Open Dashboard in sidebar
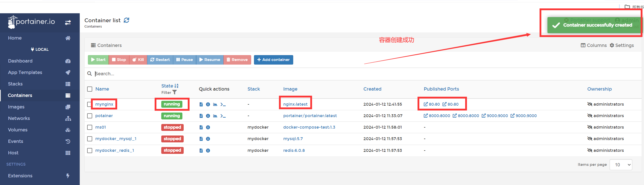 click(40, 61)
